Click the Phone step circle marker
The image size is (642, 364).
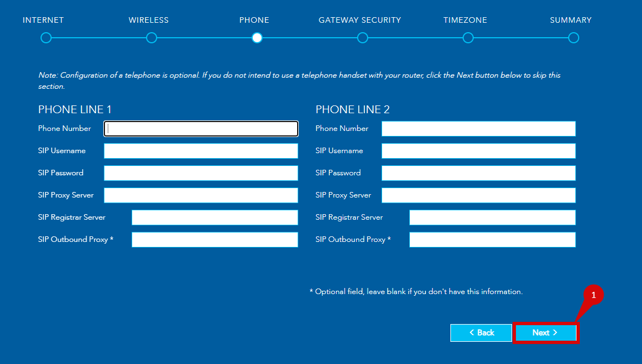pyautogui.click(x=257, y=38)
